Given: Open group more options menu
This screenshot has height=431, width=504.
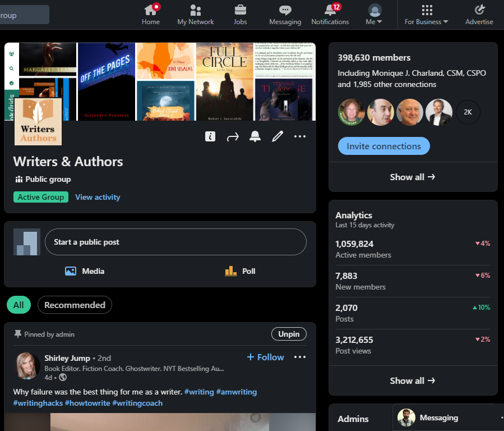Looking at the screenshot, I should 300,136.
